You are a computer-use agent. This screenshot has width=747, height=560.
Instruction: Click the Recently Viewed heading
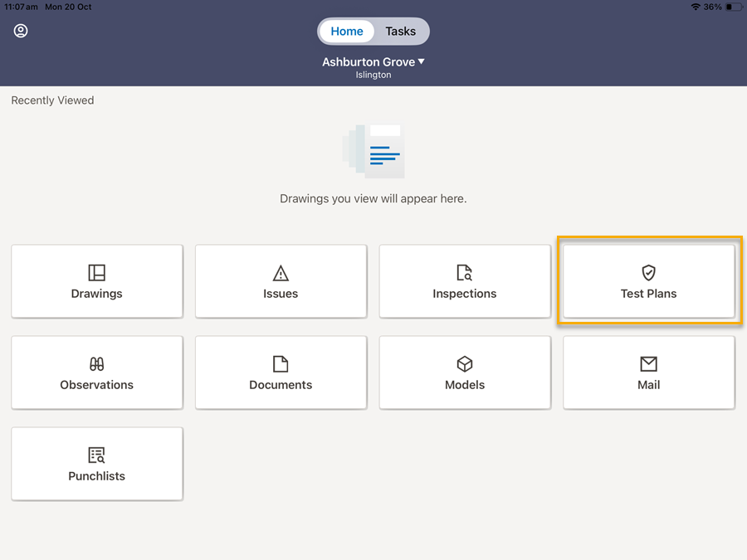pos(52,100)
